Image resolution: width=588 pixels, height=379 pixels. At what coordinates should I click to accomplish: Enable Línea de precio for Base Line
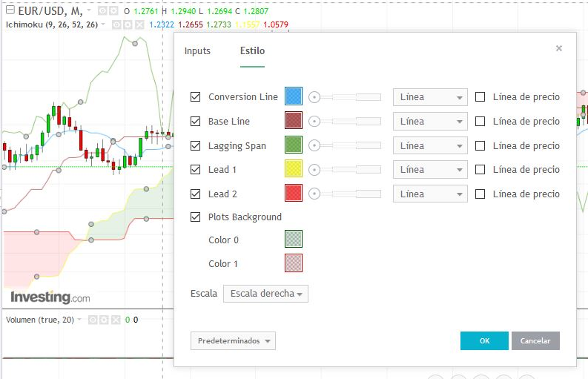(x=480, y=121)
